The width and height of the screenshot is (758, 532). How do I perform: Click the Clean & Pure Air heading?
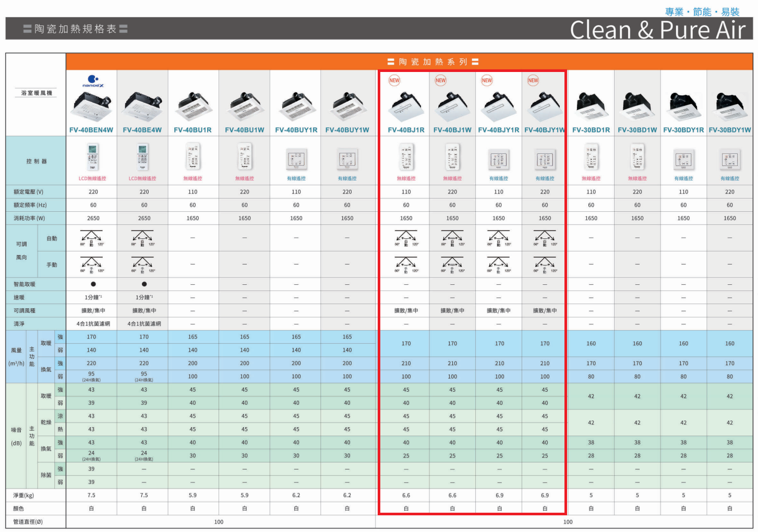[657, 30]
